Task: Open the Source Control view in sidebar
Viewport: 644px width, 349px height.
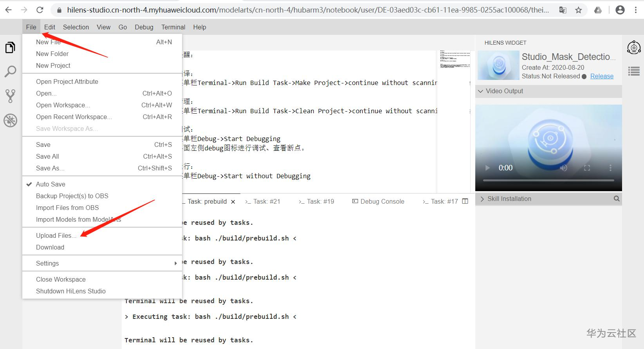Action: coord(10,96)
